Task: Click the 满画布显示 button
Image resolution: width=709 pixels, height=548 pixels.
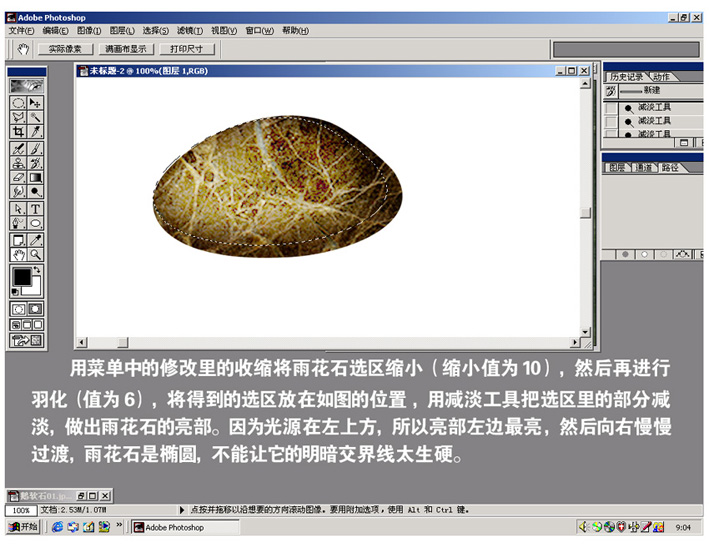Action: 126,49
